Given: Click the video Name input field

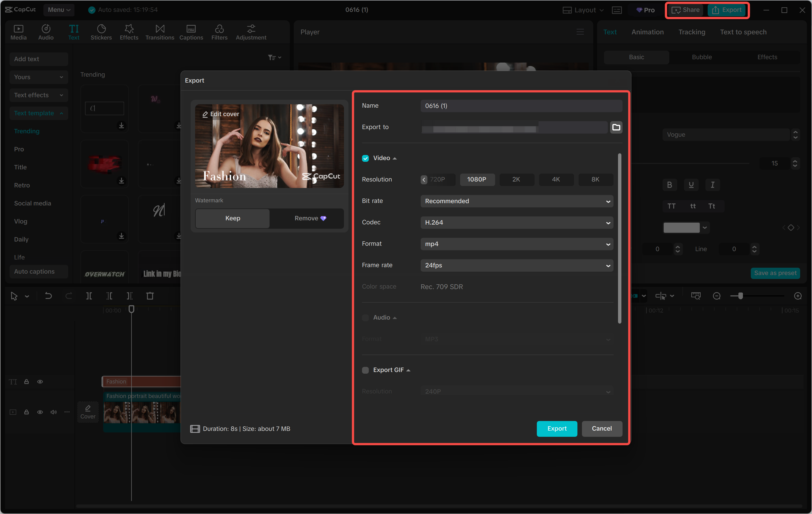Looking at the screenshot, I should (x=521, y=105).
